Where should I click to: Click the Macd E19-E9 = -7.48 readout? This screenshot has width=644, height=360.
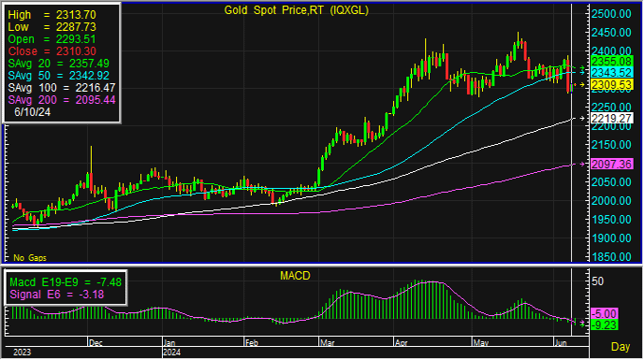click(x=66, y=282)
